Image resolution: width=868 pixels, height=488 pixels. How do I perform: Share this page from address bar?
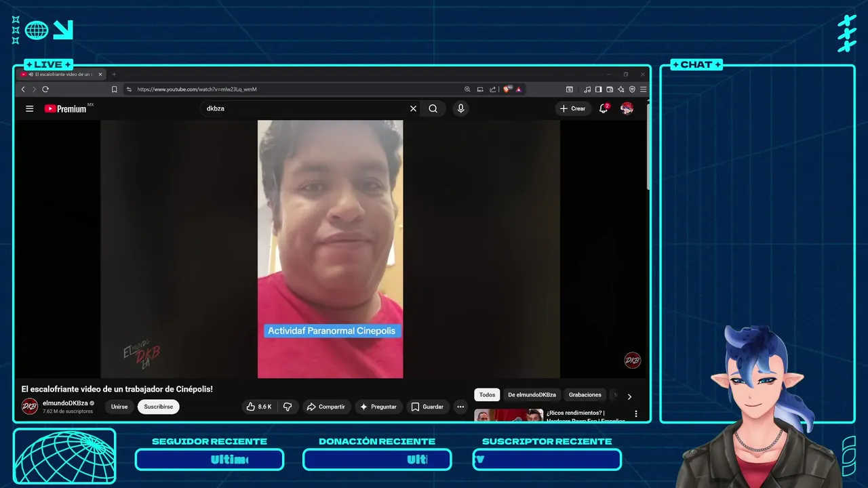click(x=493, y=89)
